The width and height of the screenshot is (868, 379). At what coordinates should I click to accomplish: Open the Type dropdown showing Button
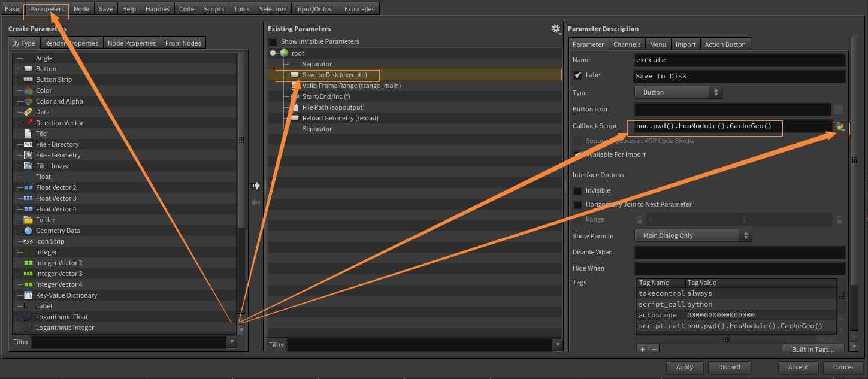(678, 92)
